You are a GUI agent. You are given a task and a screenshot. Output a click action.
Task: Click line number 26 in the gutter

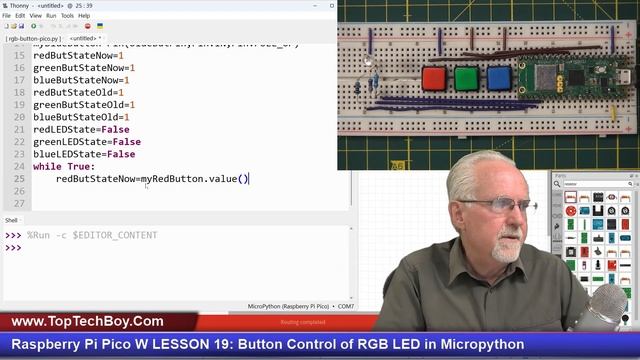[x=19, y=191]
